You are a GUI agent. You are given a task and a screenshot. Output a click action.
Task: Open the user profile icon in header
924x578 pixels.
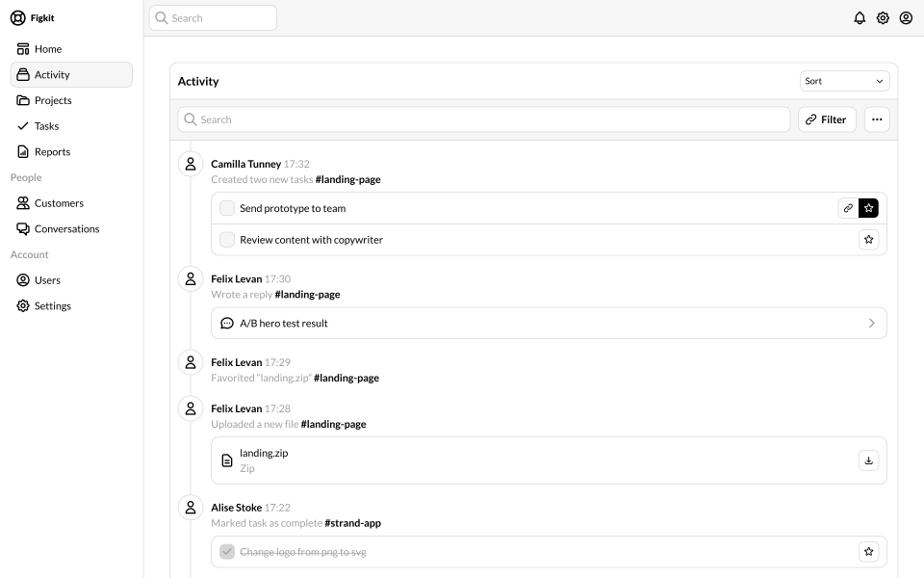click(x=906, y=18)
